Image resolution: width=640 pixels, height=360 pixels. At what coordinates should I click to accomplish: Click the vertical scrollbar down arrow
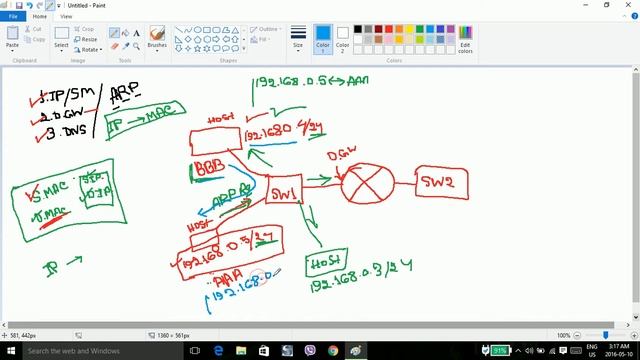636,317
